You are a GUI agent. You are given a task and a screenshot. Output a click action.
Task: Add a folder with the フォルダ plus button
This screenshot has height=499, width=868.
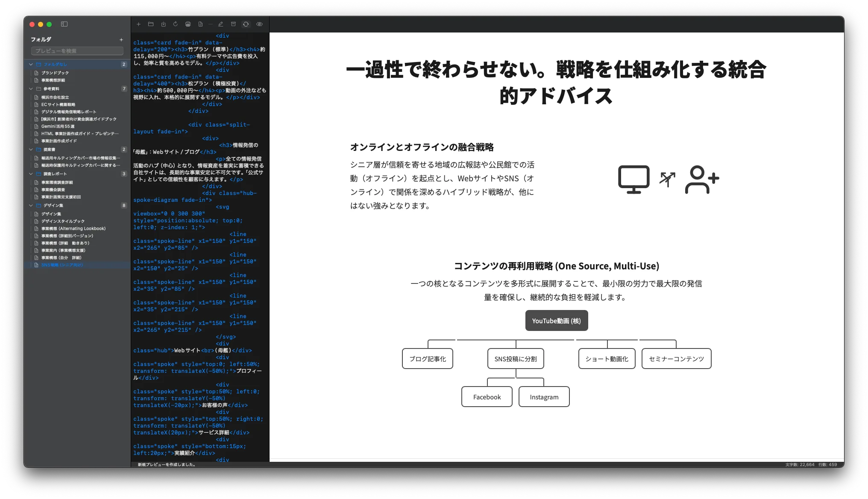121,40
